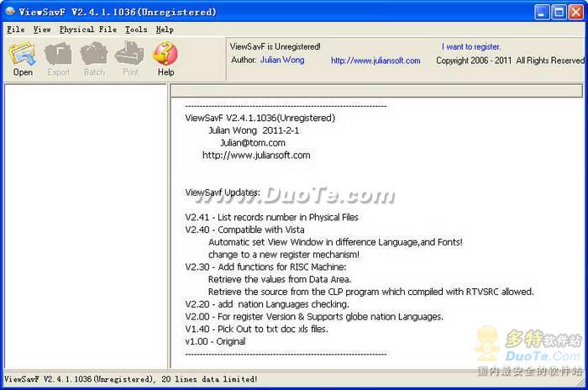The image size is (588, 390).
Task: Click the ViewSavF title bar app icon
Action: point(9,12)
